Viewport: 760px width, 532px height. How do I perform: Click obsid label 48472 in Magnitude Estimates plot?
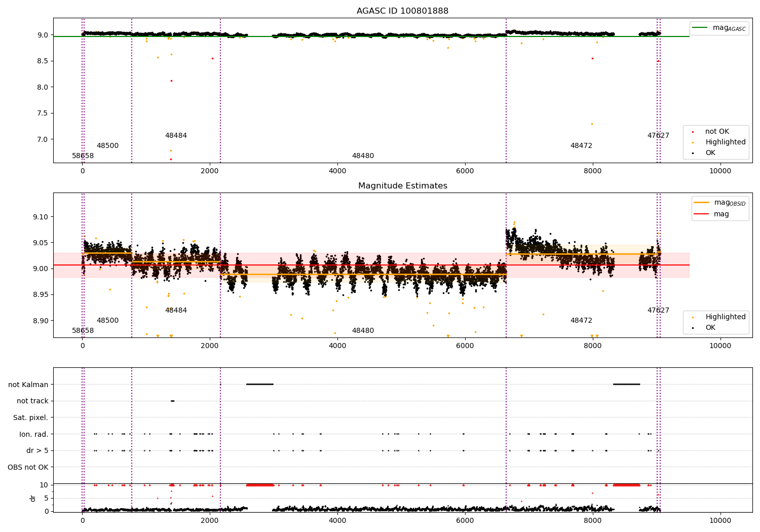tap(581, 321)
